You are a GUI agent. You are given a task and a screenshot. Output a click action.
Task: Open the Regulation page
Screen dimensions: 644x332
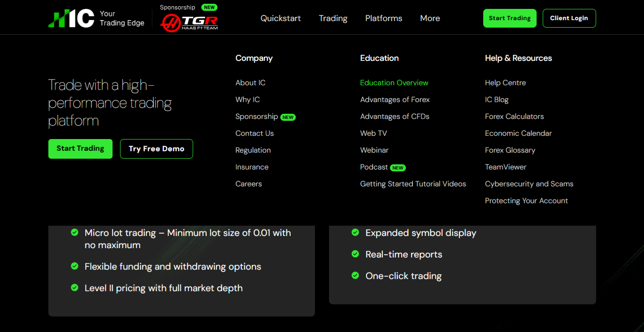pos(253,150)
